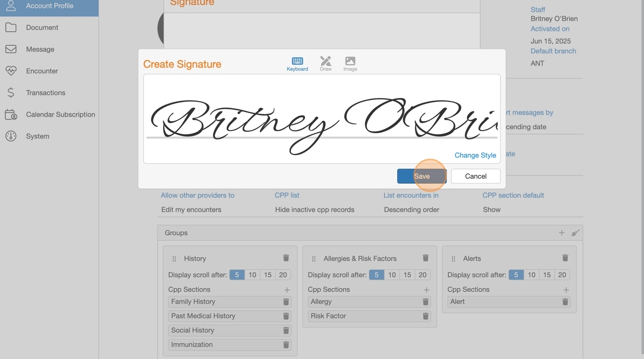This screenshot has height=359, width=644.
Task: Click the Change Style link
Action: pos(475,155)
